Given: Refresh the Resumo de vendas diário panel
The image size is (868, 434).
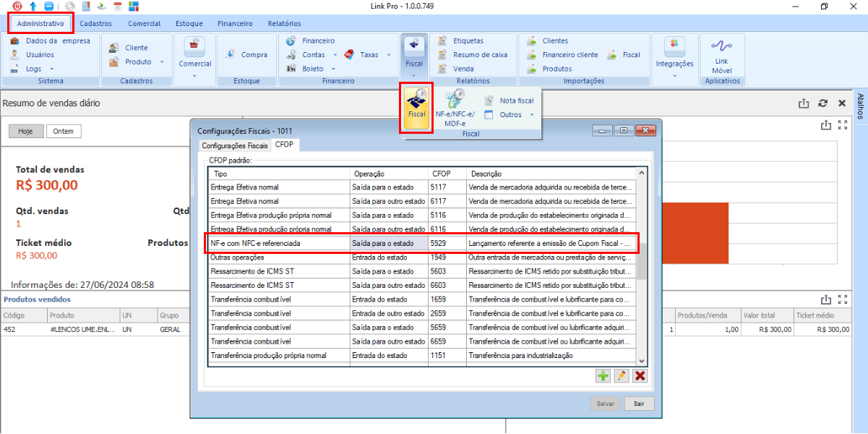Looking at the screenshot, I should tap(822, 103).
